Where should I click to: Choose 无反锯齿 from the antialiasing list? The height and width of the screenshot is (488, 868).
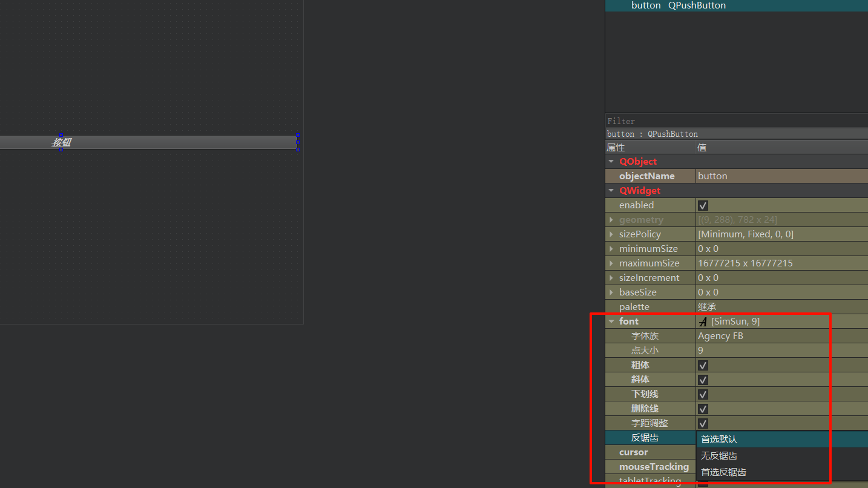718,456
